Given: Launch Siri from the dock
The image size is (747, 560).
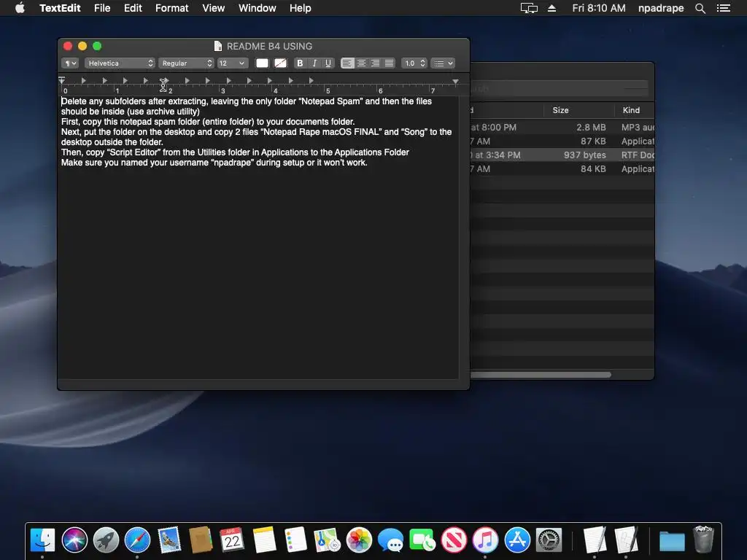Looking at the screenshot, I should click(x=74, y=540).
